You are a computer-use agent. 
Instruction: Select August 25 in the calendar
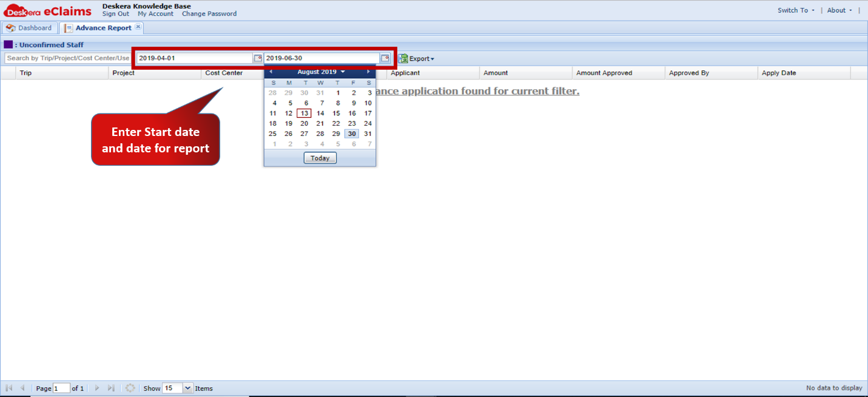tap(273, 134)
